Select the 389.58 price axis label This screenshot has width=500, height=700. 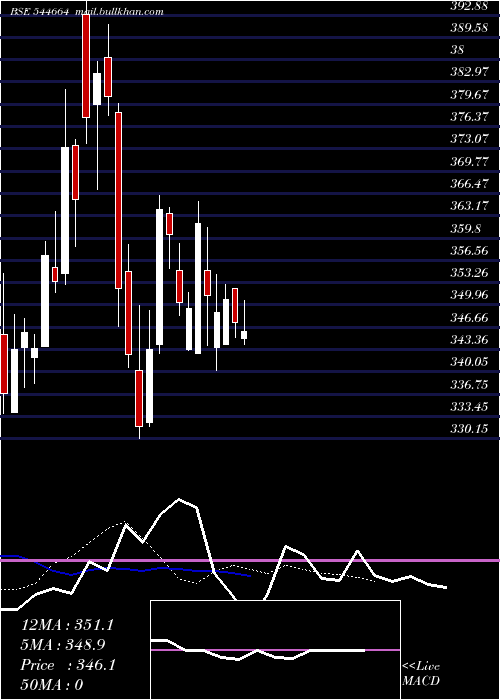(470, 28)
